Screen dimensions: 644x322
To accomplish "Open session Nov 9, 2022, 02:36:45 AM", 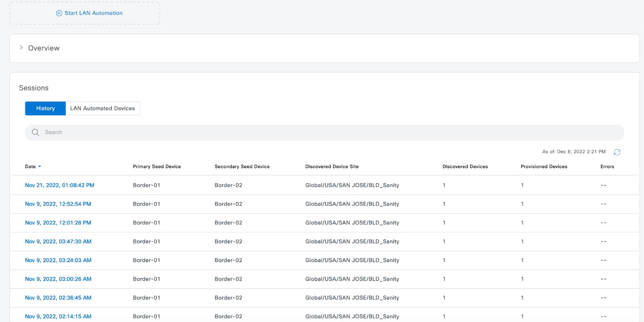I will [x=58, y=298].
